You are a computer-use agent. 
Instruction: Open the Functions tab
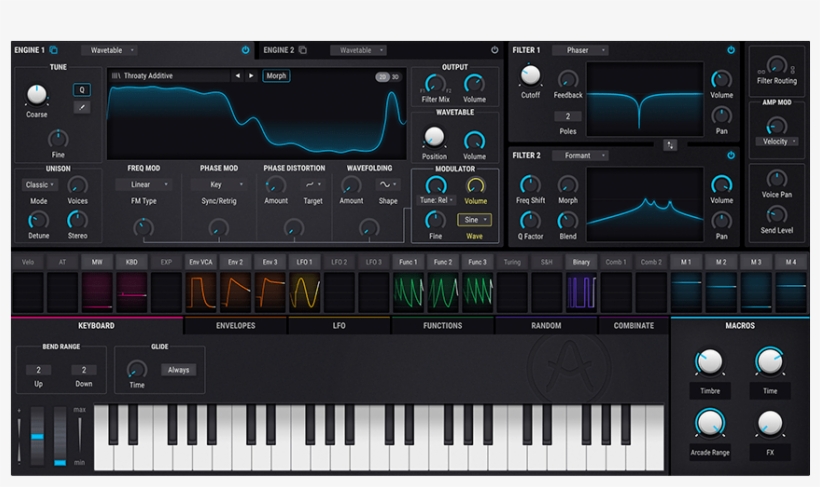tap(442, 326)
